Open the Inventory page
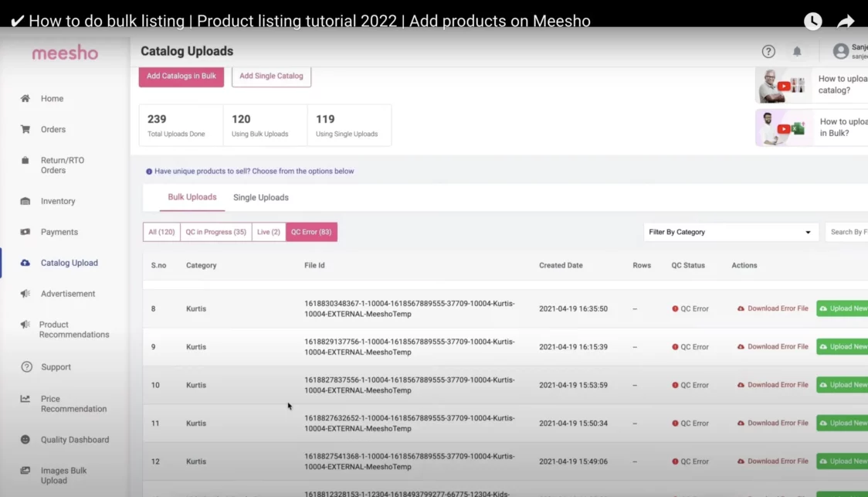The width and height of the screenshot is (868, 497). (x=58, y=201)
